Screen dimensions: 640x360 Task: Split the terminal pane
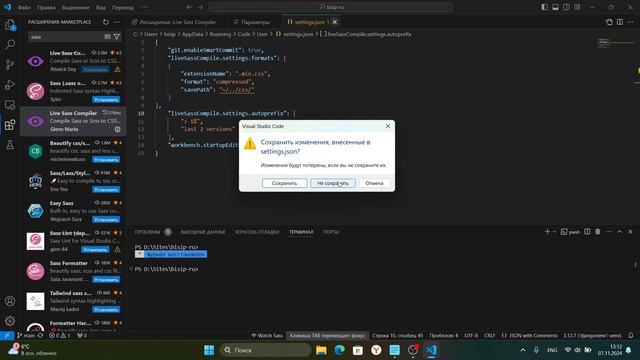pos(587,232)
